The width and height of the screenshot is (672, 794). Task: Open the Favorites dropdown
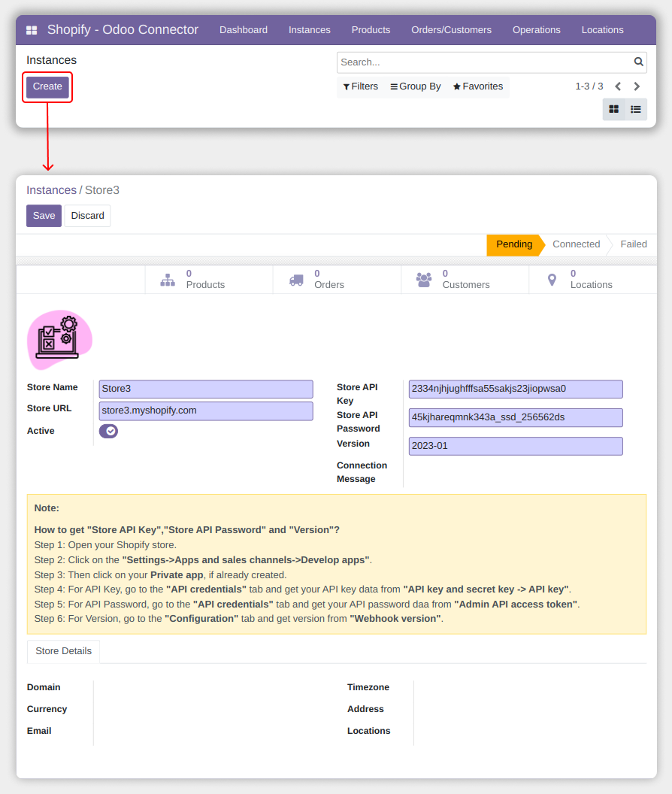click(477, 86)
